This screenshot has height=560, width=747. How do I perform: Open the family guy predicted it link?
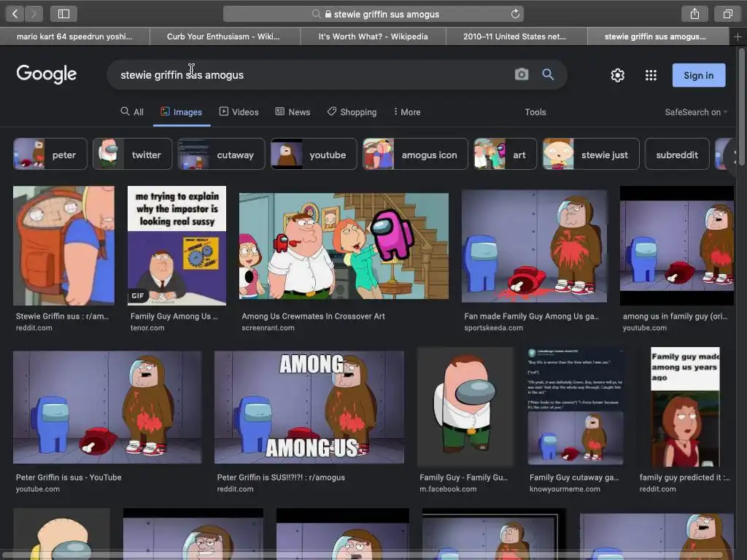click(684, 477)
